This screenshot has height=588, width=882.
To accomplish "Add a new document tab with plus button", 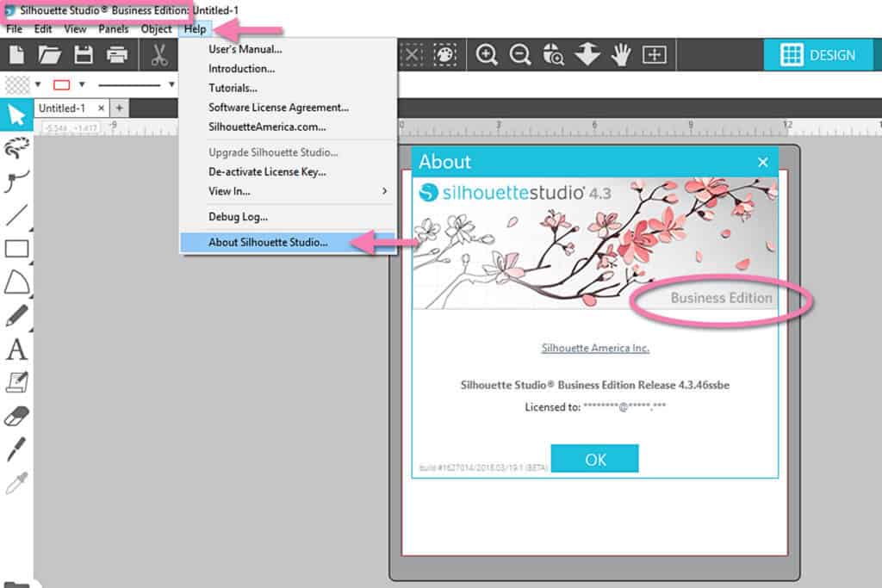I will point(119,108).
